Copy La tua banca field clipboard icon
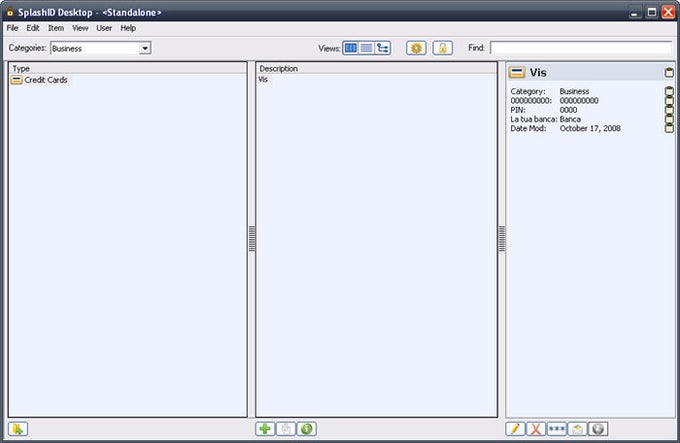This screenshot has width=680, height=443. point(669,119)
